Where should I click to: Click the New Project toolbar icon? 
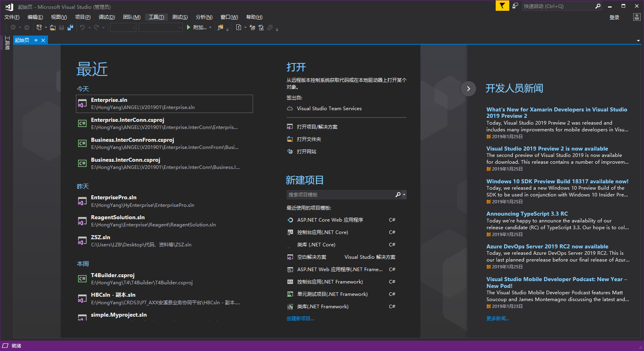tap(39, 27)
